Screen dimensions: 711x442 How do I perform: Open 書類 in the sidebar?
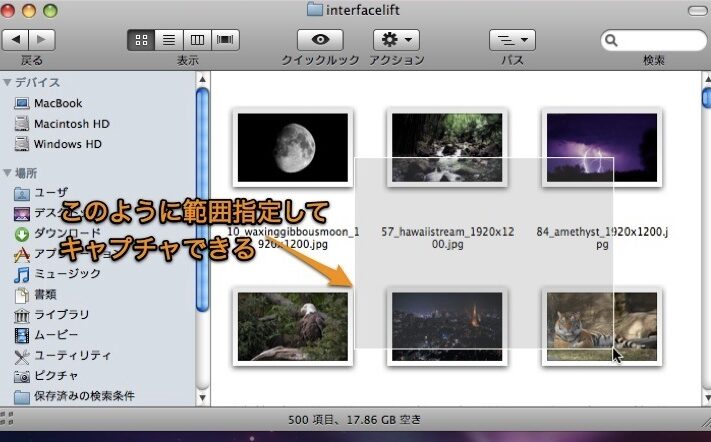click(45, 294)
